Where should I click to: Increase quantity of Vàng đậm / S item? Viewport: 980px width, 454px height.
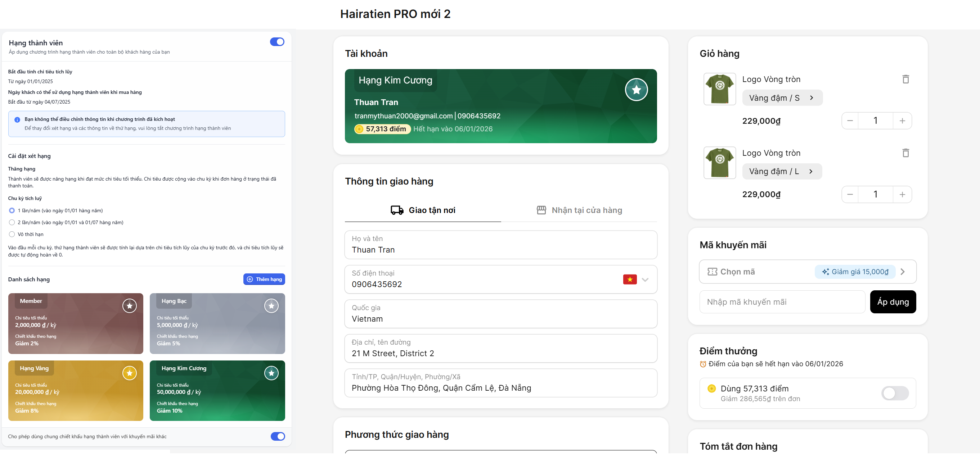[902, 121]
